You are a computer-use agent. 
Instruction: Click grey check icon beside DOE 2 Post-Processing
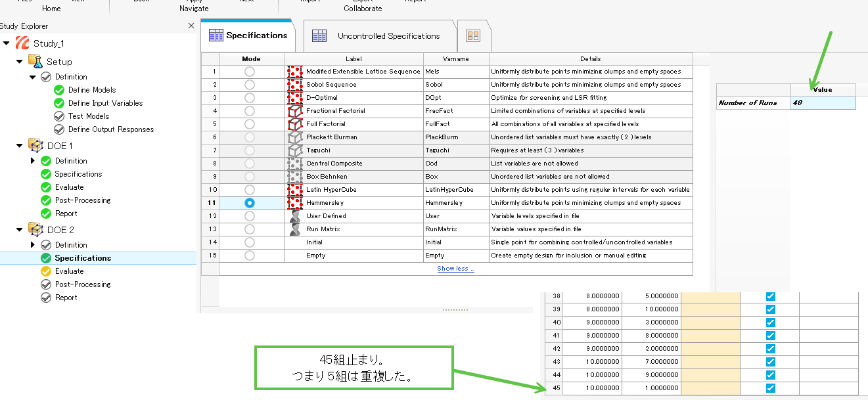pos(46,284)
